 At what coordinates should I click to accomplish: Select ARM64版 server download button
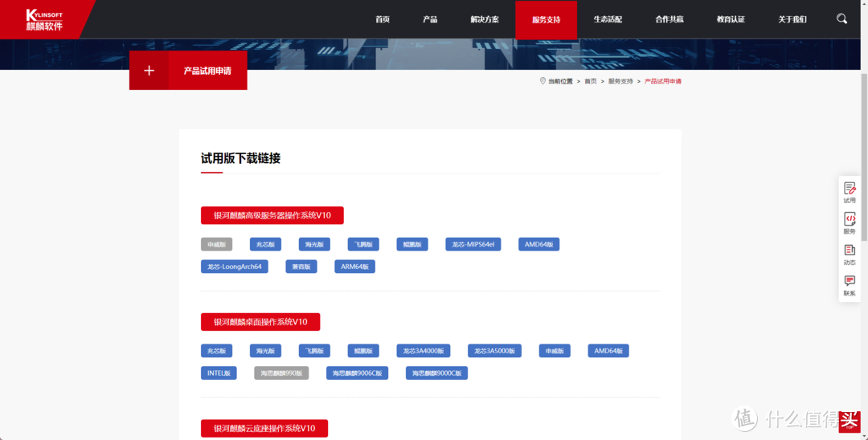pos(354,267)
